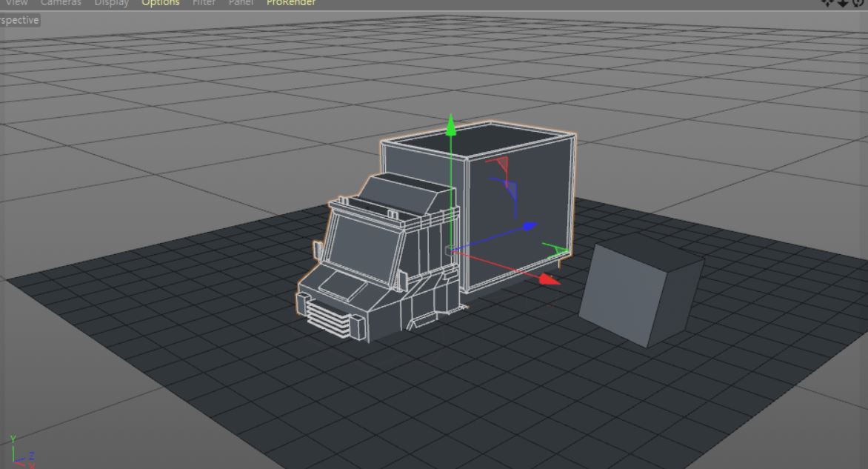This screenshot has height=469, width=868.
Task: Grab the red X-axis arrow handle
Action: pyautogui.click(x=550, y=279)
